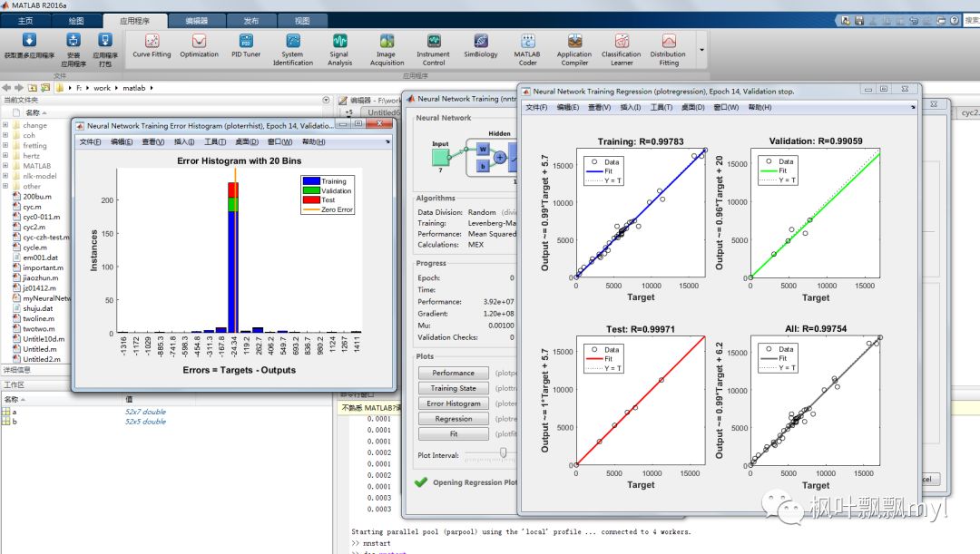980x554 pixels.
Task: Click the package app icon
Action: click(105, 41)
